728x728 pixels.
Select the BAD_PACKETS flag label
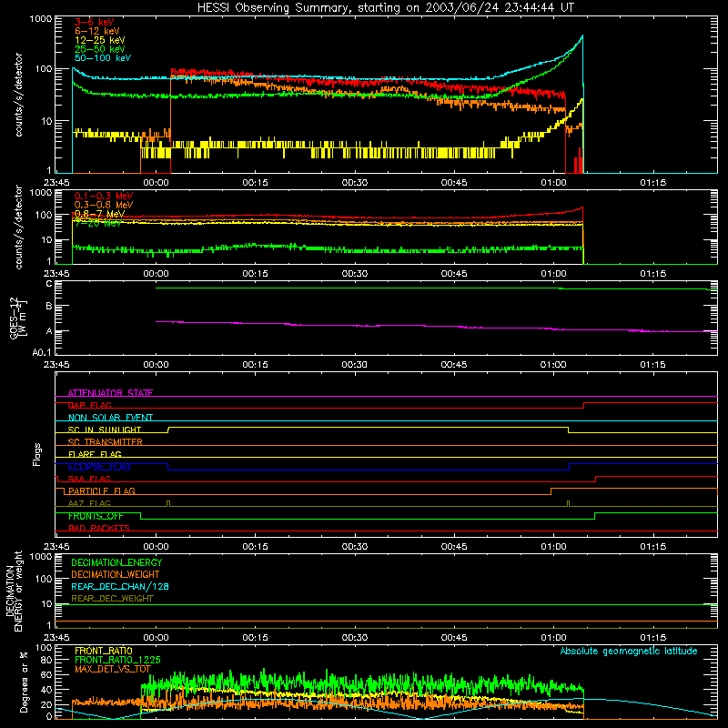coord(99,529)
